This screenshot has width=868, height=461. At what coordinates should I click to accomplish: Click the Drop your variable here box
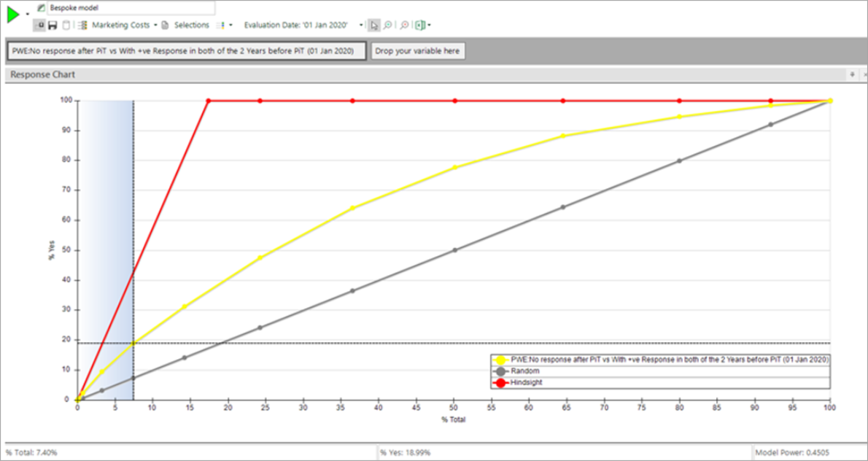click(x=418, y=51)
